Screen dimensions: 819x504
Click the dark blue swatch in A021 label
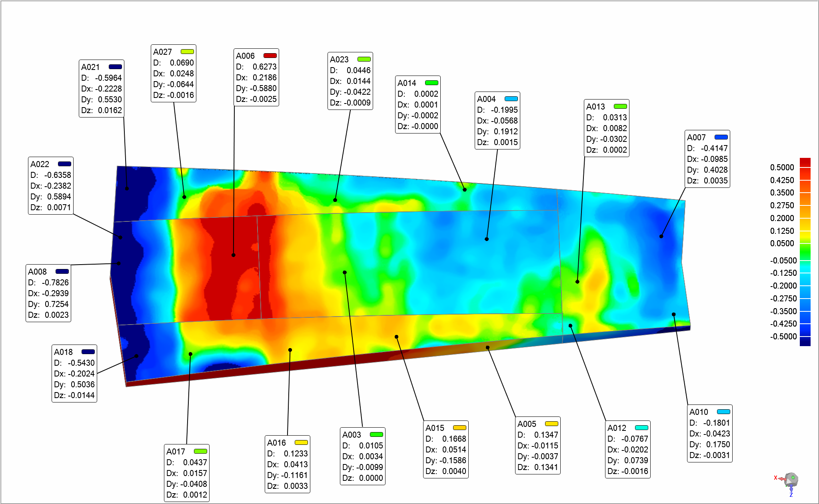tap(115, 67)
